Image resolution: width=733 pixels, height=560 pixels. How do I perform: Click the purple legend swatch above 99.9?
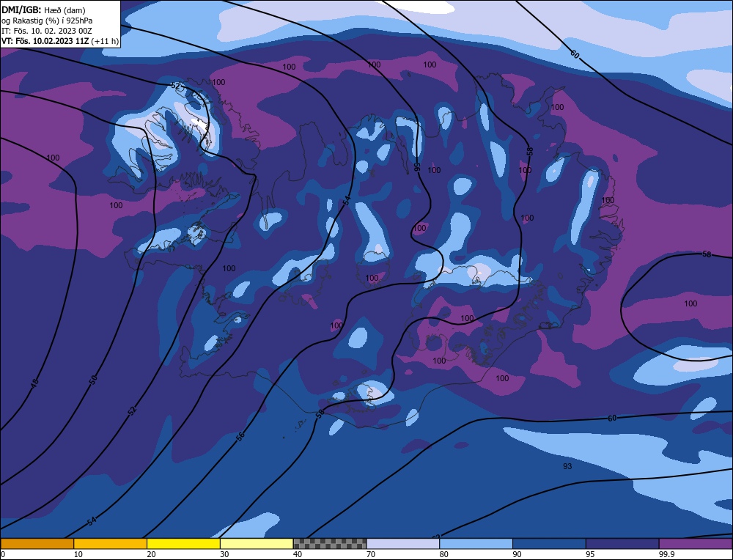(x=696, y=544)
